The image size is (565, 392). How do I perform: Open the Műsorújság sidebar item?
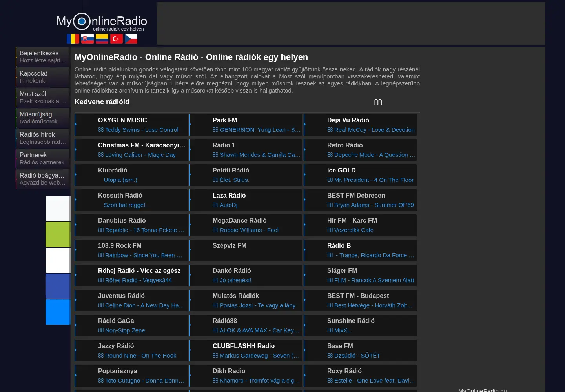click(43, 118)
